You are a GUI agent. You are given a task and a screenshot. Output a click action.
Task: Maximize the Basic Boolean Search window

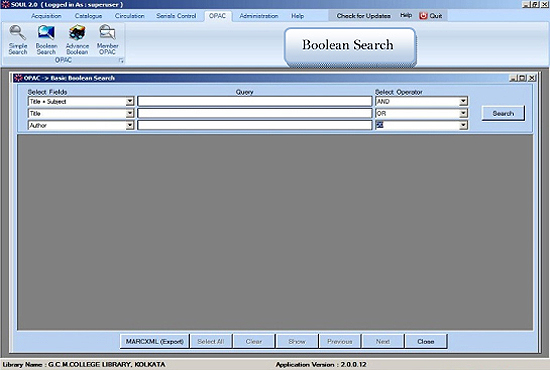pyautogui.click(x=523, y=78)
